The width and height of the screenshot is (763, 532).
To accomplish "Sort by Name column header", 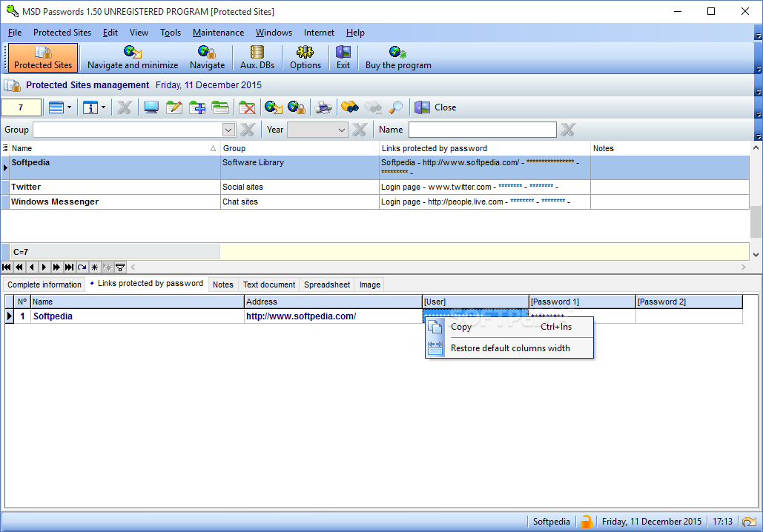I will click(x=114, y=148).
